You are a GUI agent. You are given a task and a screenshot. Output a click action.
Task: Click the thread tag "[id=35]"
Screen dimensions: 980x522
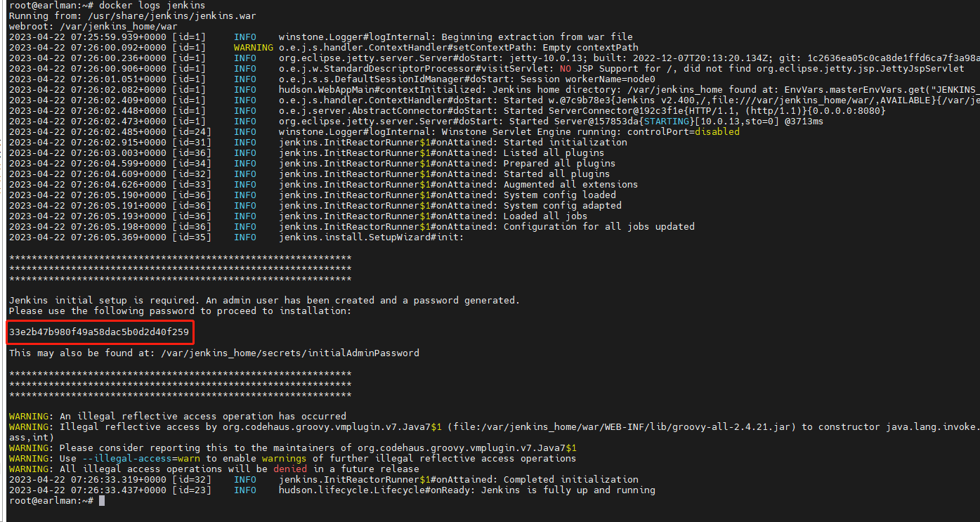coord(191,237)
